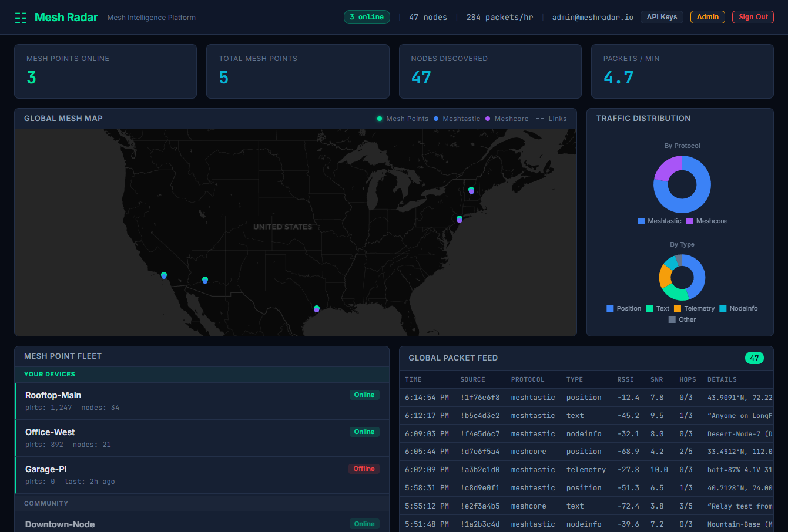Open the API Keys page
Viewport: 788px width, 532px height.
(x=662, y=16)
